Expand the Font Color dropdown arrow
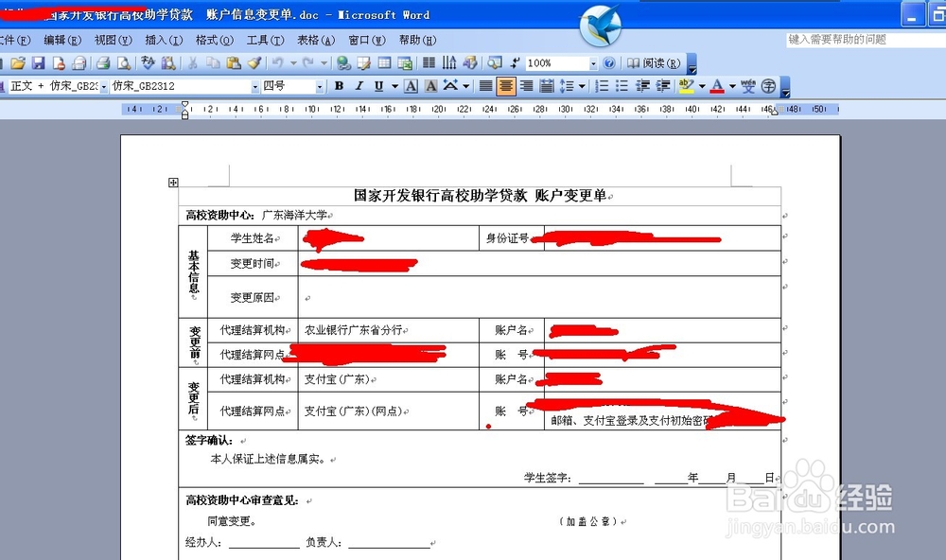 (x=732, y=86)
